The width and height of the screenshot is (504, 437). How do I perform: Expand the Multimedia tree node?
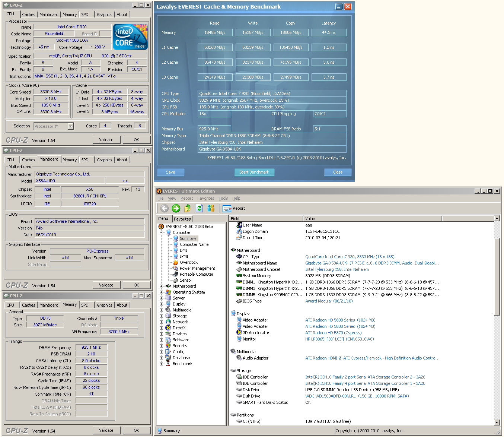[162, 310]
